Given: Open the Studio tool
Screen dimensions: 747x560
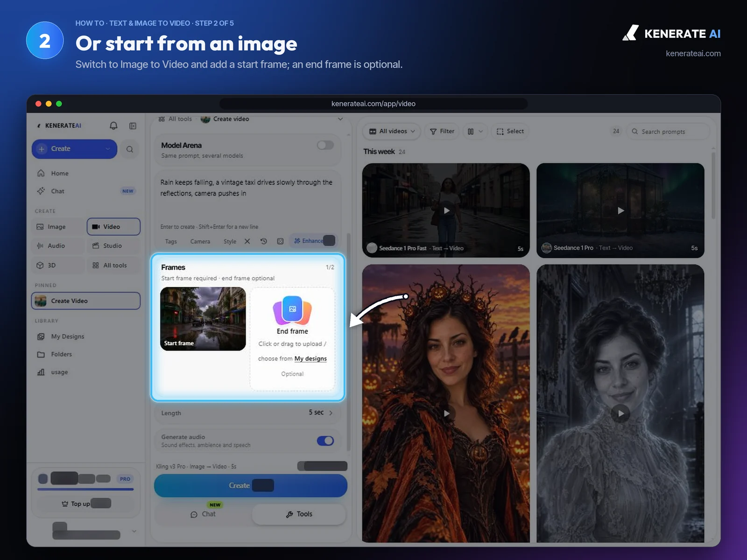Looking at the screenshot, I should pos(113,246).
